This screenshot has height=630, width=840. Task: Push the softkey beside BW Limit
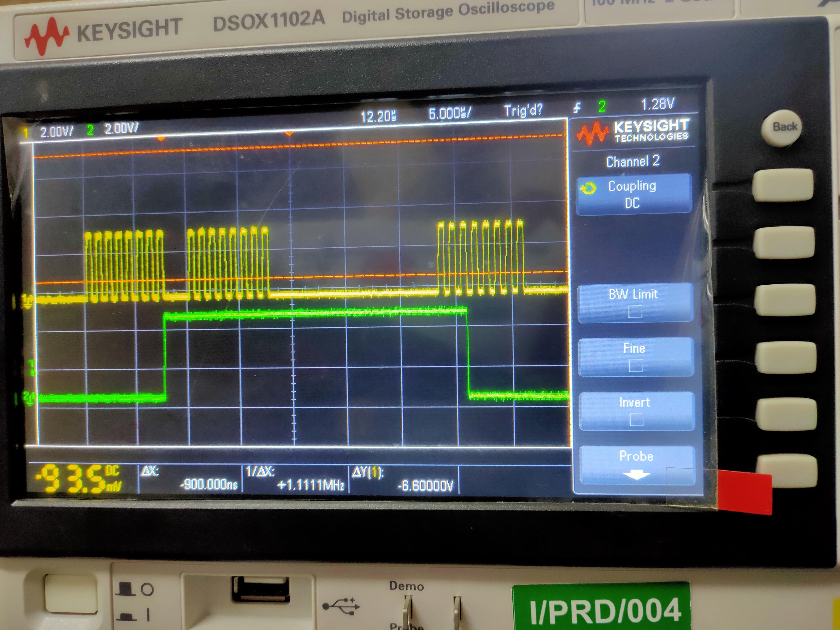click(785, 300)
